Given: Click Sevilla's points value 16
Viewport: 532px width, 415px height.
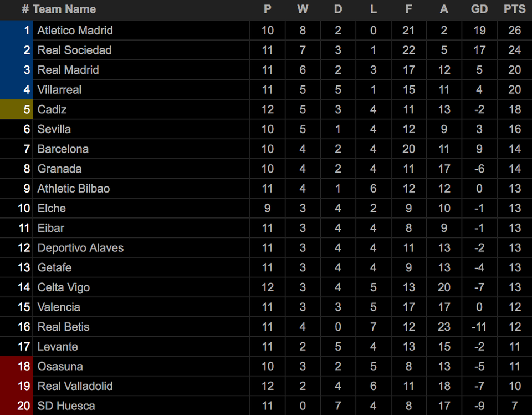Looking at the screenshot, I should click(x=514, y=129).
